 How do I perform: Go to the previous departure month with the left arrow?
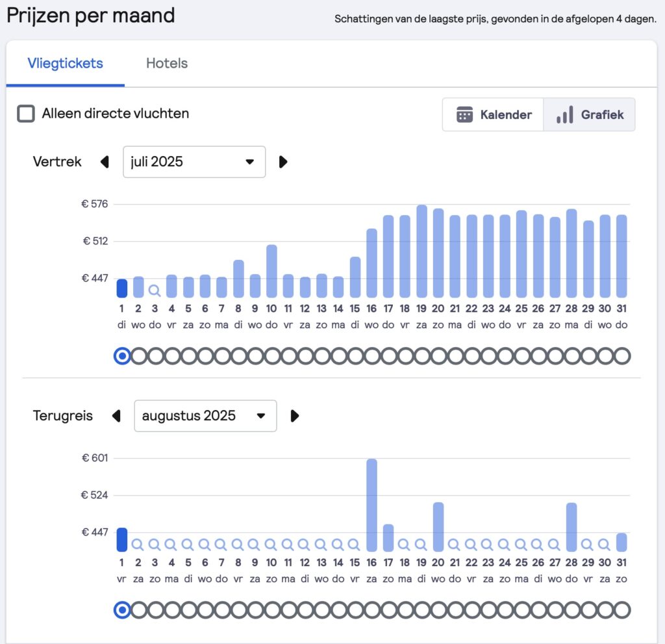point(105,162)
